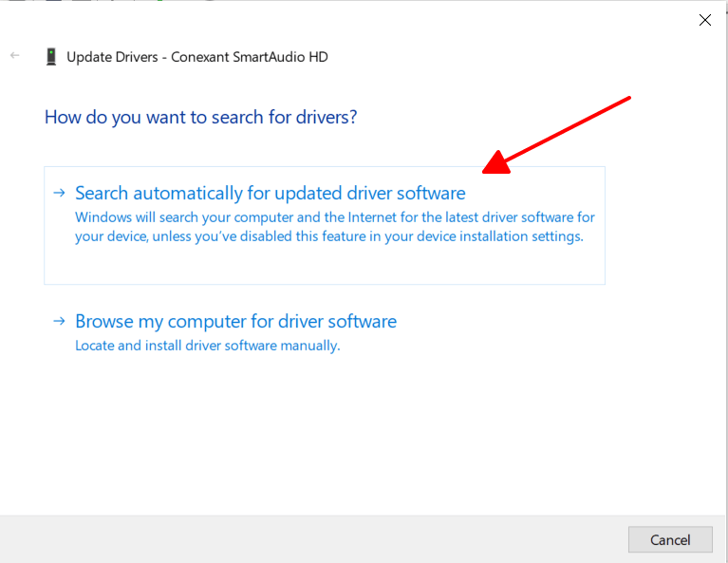728x563 pixels.
Task: Click the Update Drivers - Conexant SmartAudio HD title
Action: click(x=196, y=57)
